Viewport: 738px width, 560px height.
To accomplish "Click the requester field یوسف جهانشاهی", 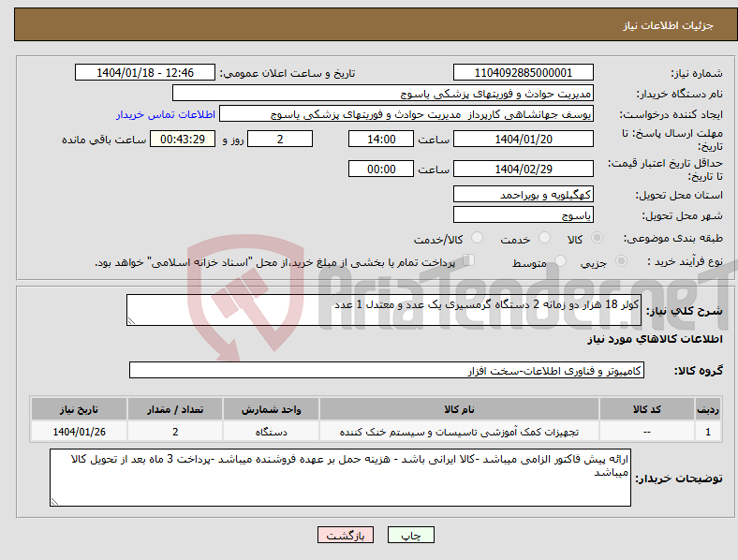I will [x=406, y=114].
